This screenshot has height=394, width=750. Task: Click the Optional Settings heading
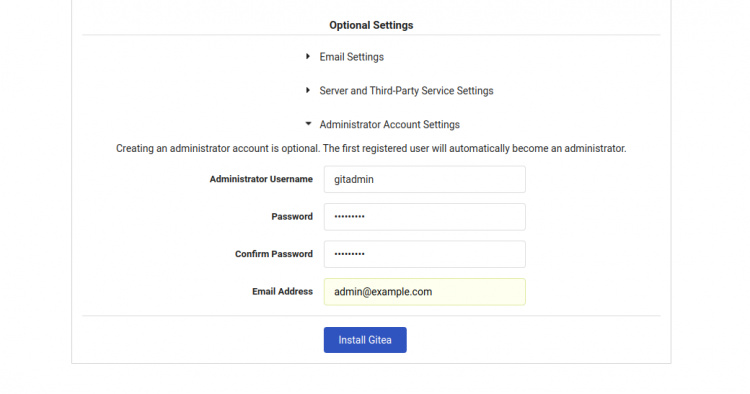(x=371, y=25)
